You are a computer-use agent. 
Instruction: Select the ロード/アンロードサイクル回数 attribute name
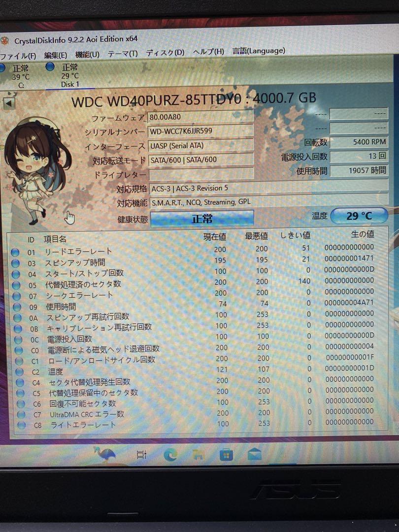click(x=101, y=360)
